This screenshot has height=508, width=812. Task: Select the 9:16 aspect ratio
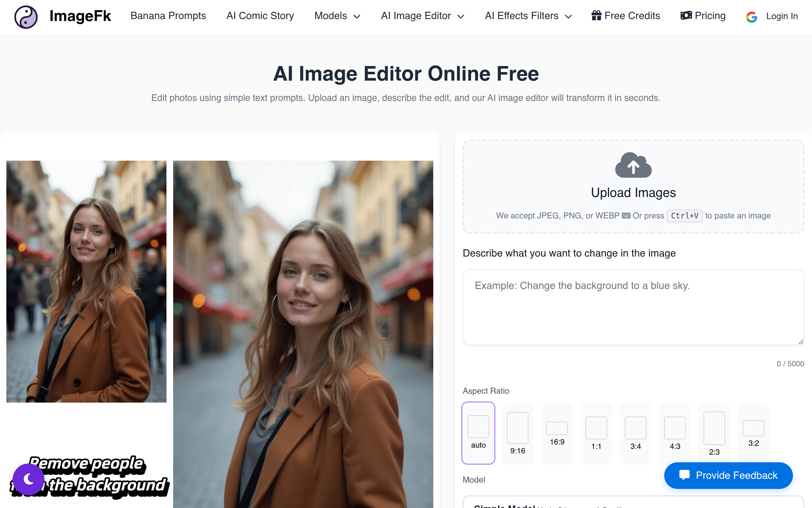coord(517,434)
